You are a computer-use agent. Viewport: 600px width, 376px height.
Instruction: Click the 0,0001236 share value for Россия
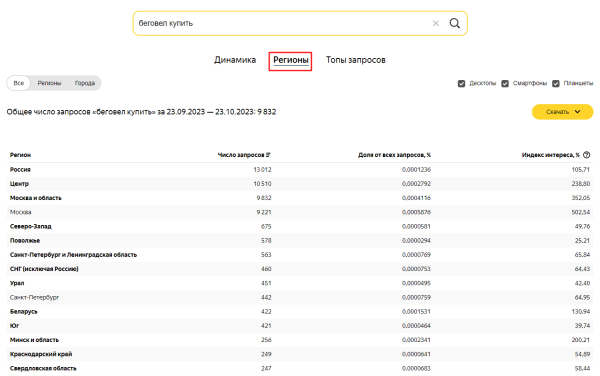[x=416, y=169]
